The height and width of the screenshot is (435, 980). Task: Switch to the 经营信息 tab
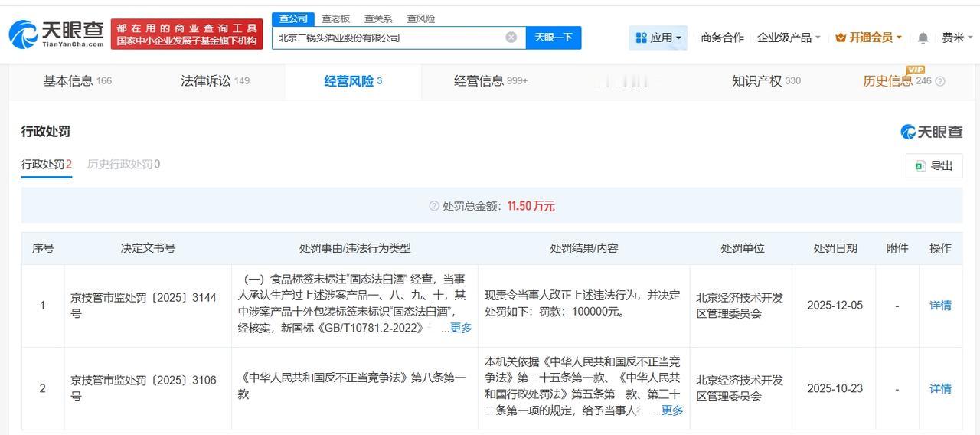[x=491, y=81]
